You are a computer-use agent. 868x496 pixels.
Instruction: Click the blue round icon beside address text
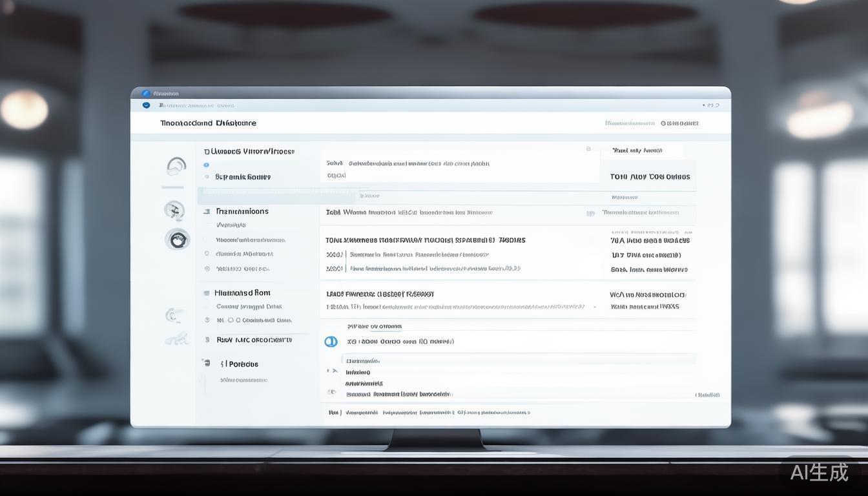146,105
